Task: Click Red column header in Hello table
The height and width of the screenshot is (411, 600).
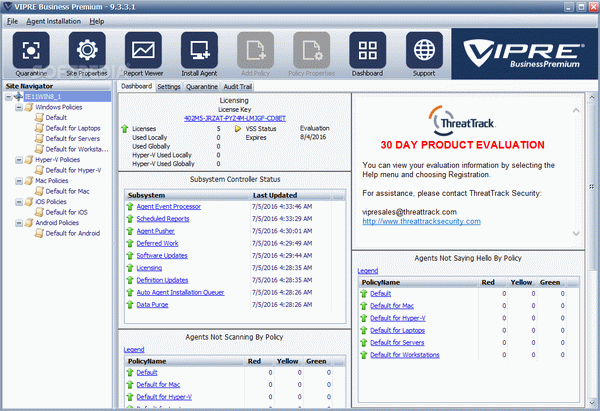Action: coord(492,282)
